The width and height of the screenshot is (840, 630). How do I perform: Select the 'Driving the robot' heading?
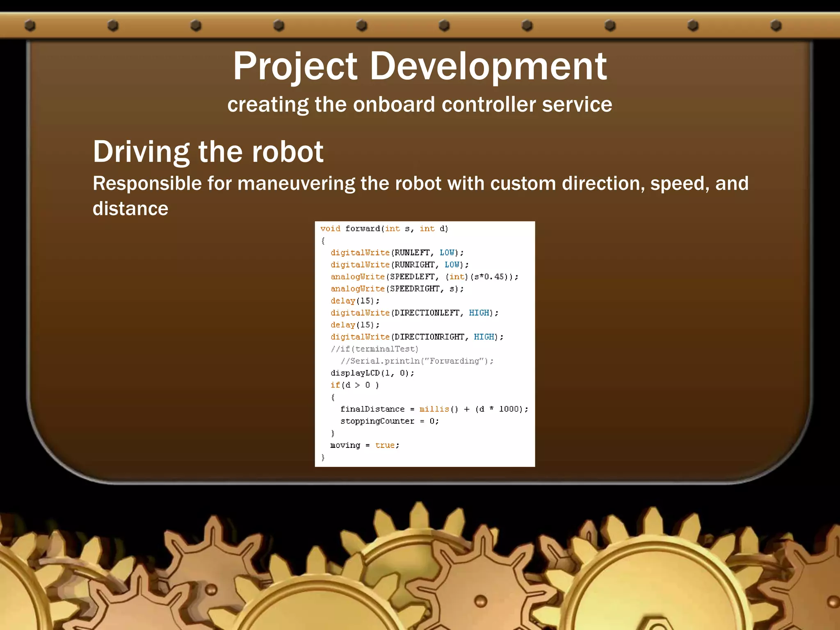(x=208, y=151)
